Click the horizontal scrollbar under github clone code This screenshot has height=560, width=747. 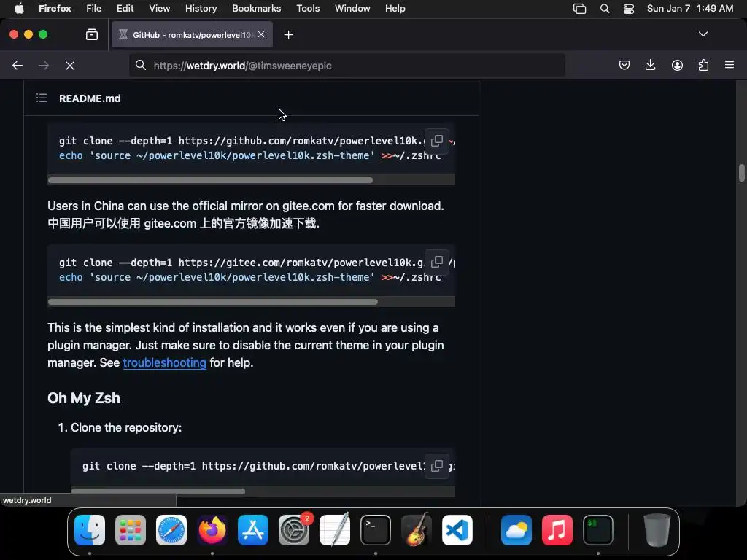(x=210, y=180)
